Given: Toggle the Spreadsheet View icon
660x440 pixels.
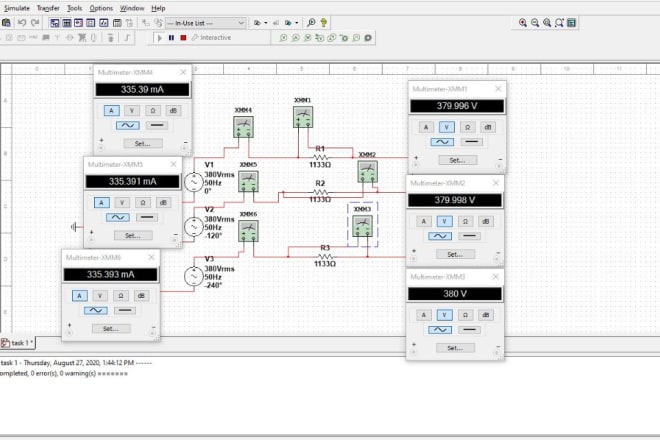Looking at the screenshot, I should (x=67, y=23).
